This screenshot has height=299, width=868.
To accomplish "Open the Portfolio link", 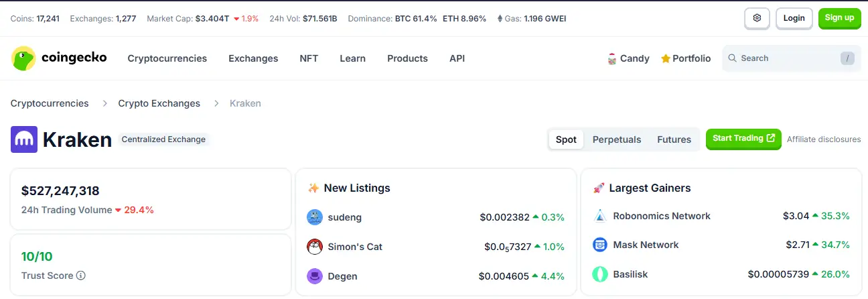I will (x=686, y=58).
